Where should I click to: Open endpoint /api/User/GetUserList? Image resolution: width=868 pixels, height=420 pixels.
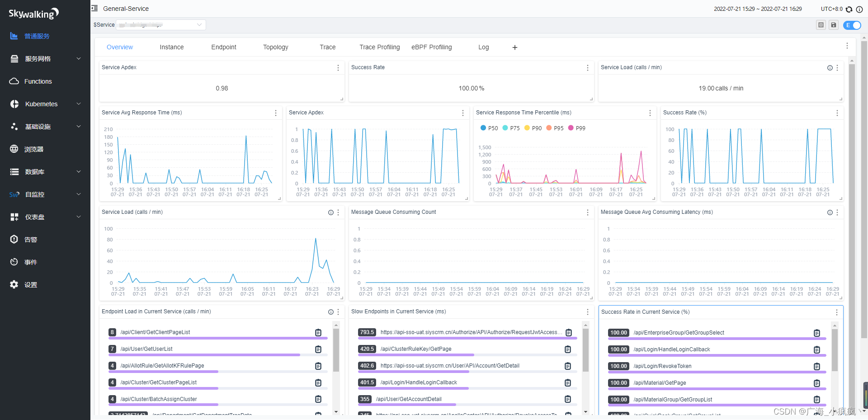click(146, 349)
